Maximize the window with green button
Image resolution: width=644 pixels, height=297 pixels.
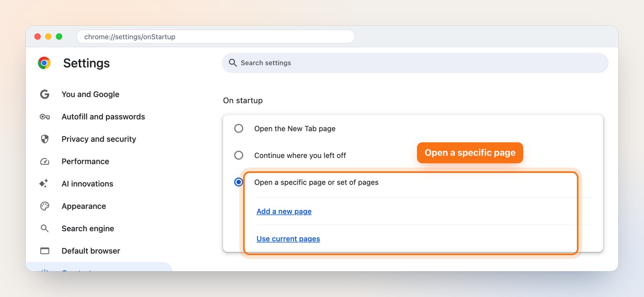click(59, 37)
